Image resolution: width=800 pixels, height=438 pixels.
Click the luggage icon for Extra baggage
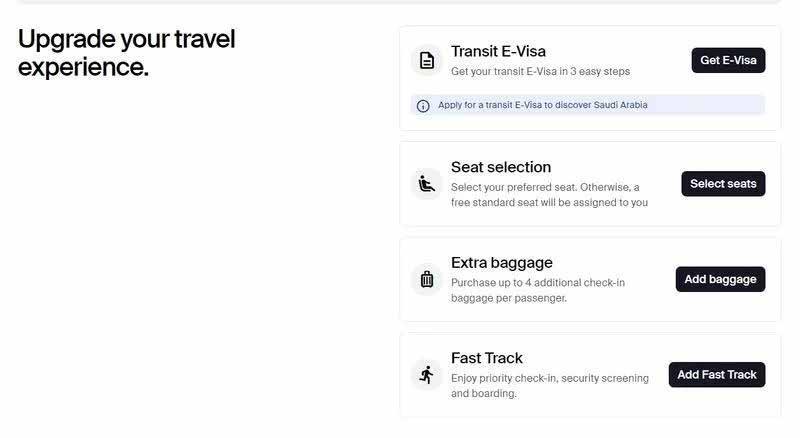(427, 280)
